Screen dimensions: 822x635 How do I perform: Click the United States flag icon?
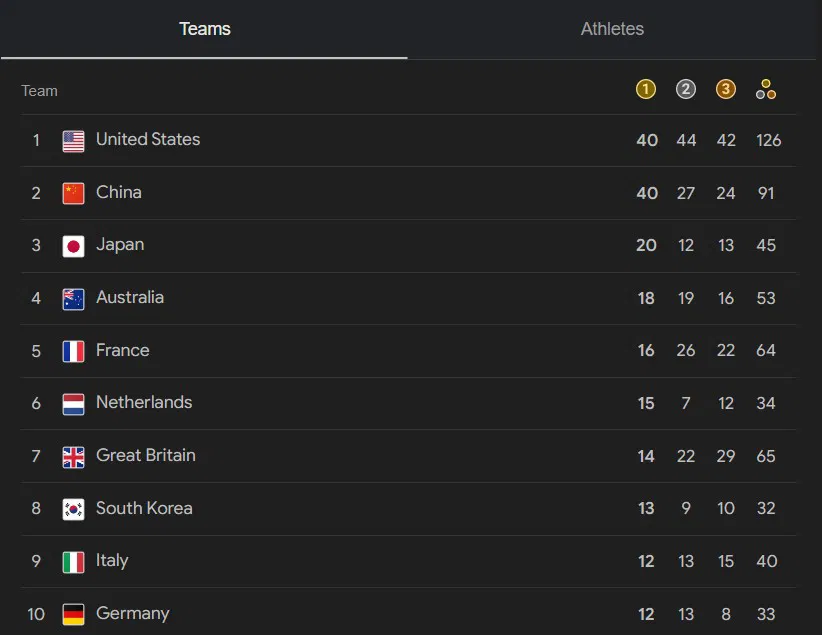click(73, 141)
